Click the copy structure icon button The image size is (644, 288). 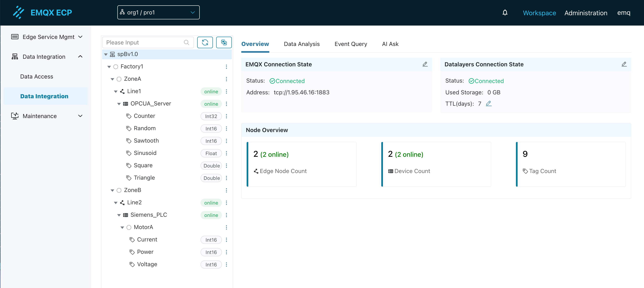pyautogui.click(x=224, y=42)
